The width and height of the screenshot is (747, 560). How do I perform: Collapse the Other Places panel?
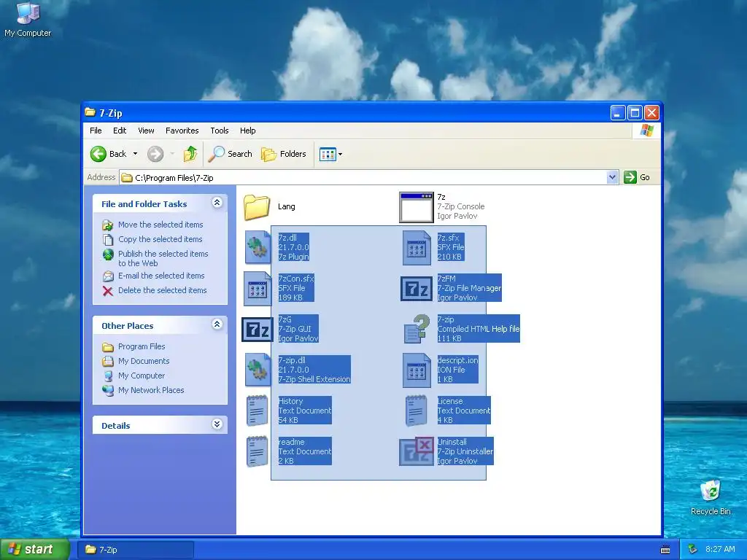(x=217, y=324)
